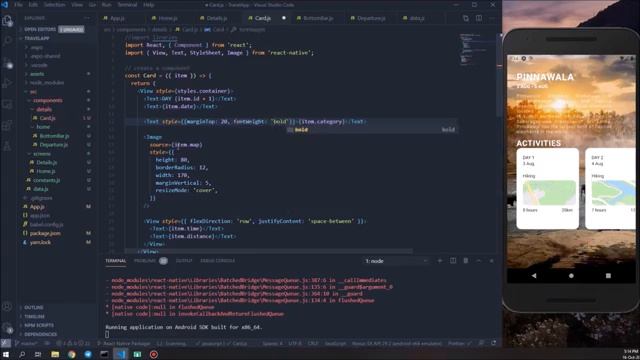
Task: Open notifications bell in status bar
Action: click(494, 344)
